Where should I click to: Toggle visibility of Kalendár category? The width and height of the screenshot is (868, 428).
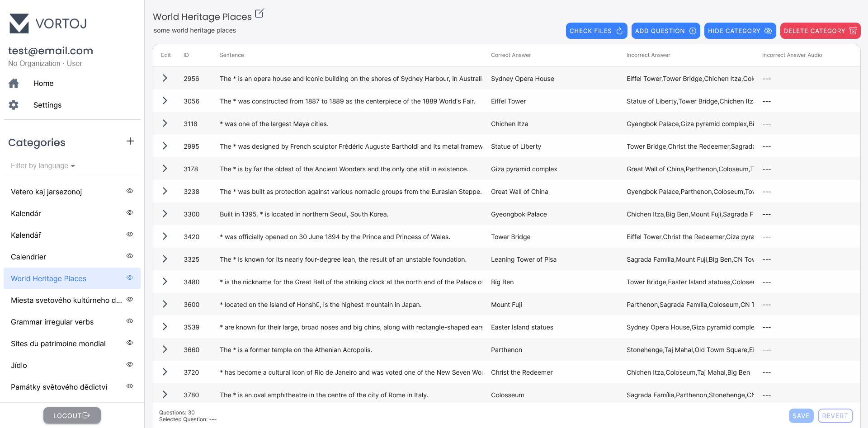[x=130, y=213]
